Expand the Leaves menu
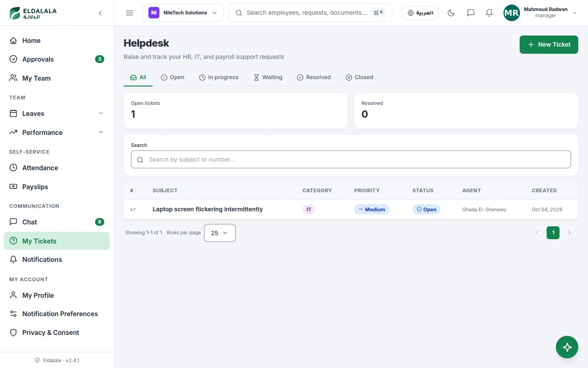This screenshot has width=588, height=368. pyautogui.click(x=57, y=113)
